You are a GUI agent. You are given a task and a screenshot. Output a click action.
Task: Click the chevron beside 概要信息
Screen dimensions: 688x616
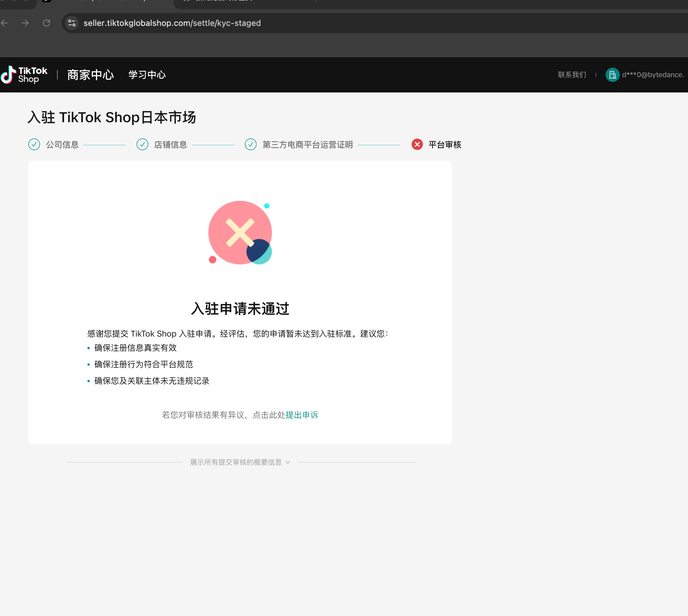point(288,462)
